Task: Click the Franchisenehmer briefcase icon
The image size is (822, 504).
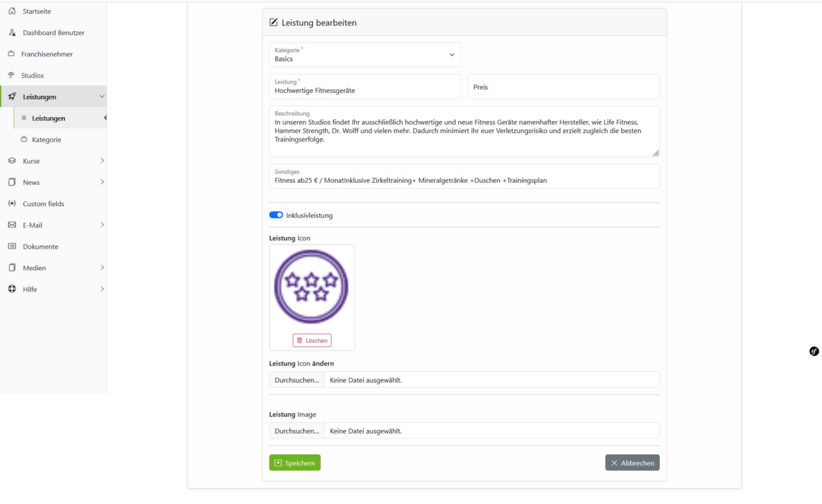Action: (11, 53)
